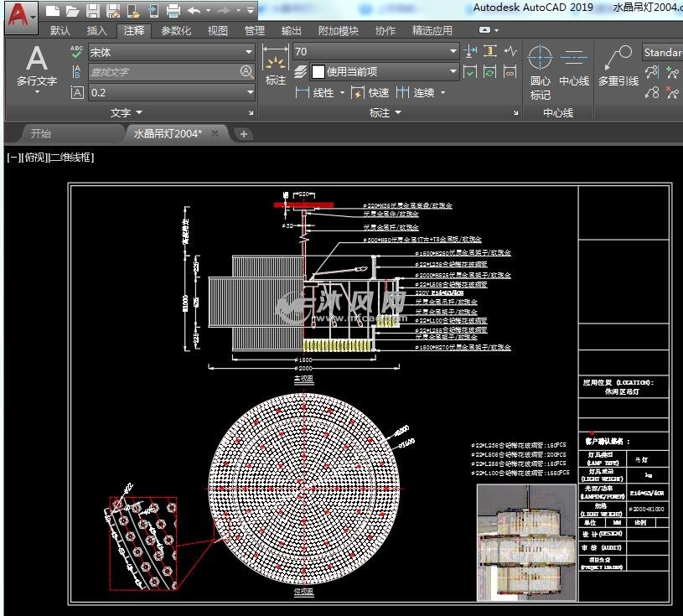
Task: Click the Quick dimension (快速) button
Action: click(x=370, y=92)
